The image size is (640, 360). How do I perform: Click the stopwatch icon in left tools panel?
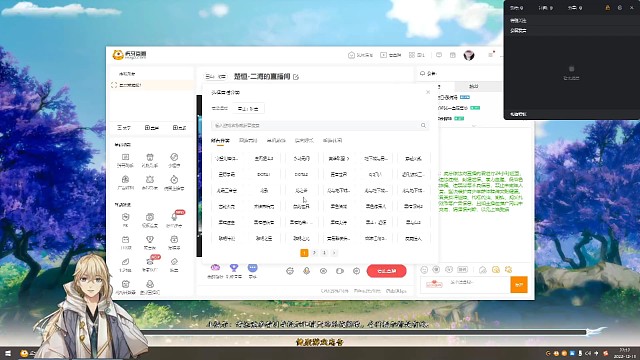[174, 180]
